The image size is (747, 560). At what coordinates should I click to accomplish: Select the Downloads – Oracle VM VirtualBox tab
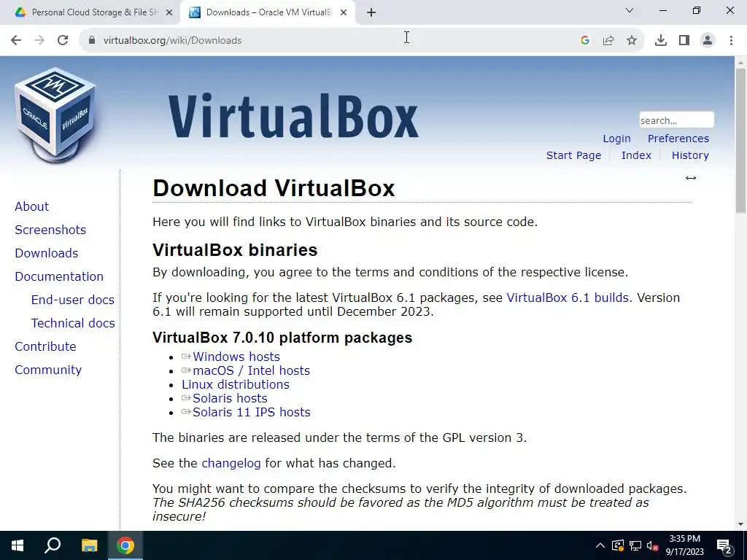(x=268, y=12)
